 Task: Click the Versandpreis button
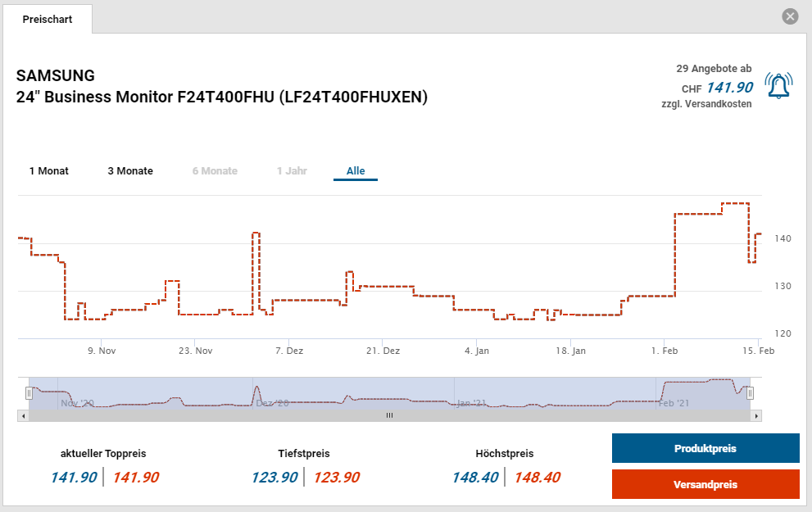(705, 485)
